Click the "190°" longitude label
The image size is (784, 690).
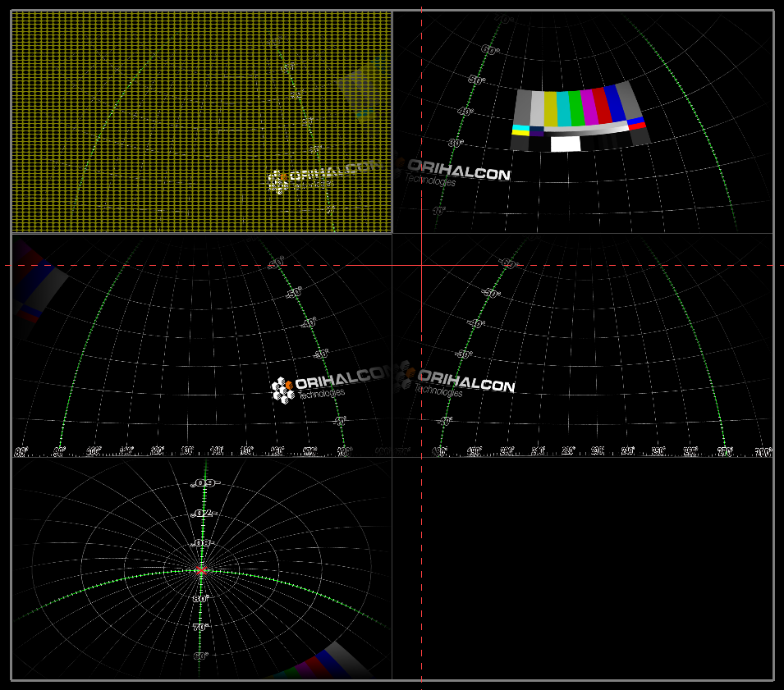pos(474,452)
